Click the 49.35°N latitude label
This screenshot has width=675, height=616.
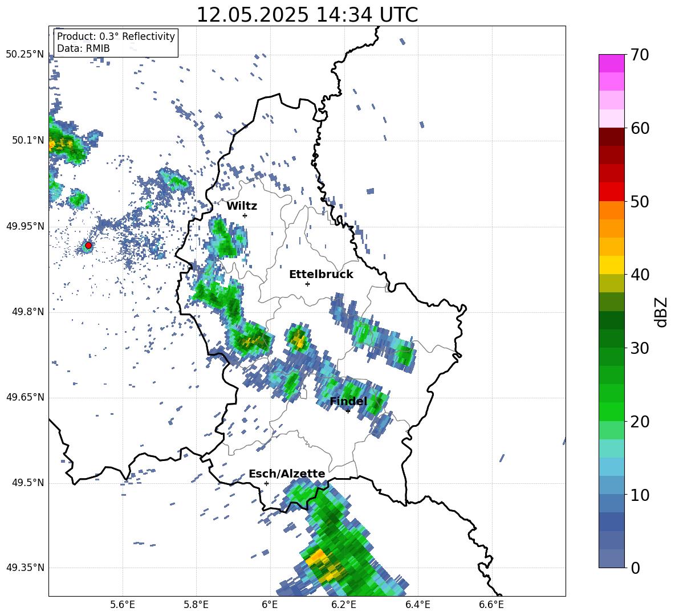pos(25,568)
